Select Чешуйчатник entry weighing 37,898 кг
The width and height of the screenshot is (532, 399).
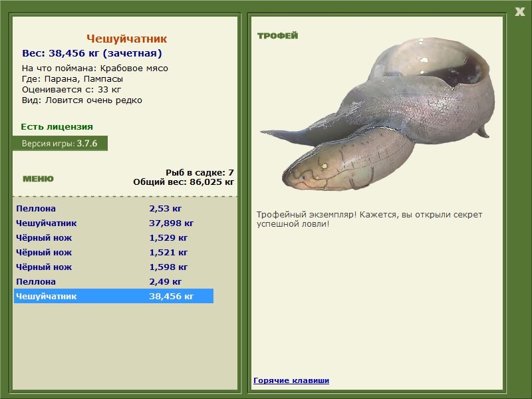coord(114,223)
